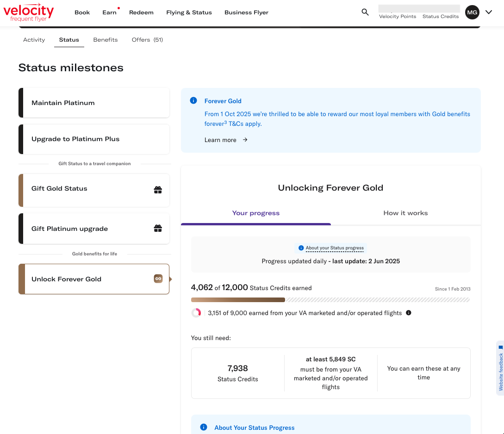Click the '7,938' Status Credits figure
504x434 pixels.
(x=237, y=368)
